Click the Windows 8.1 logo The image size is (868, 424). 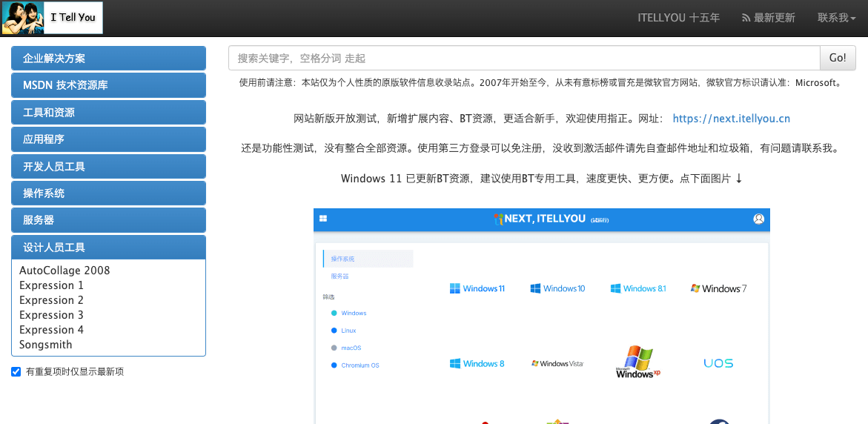(638, 288)
